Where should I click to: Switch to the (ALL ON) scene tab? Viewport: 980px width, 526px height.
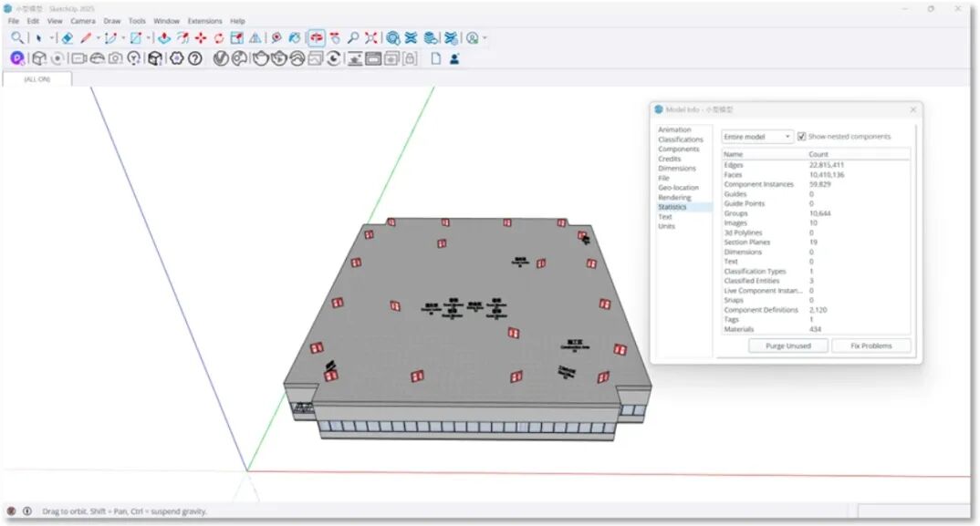click(x=37, y=79)
